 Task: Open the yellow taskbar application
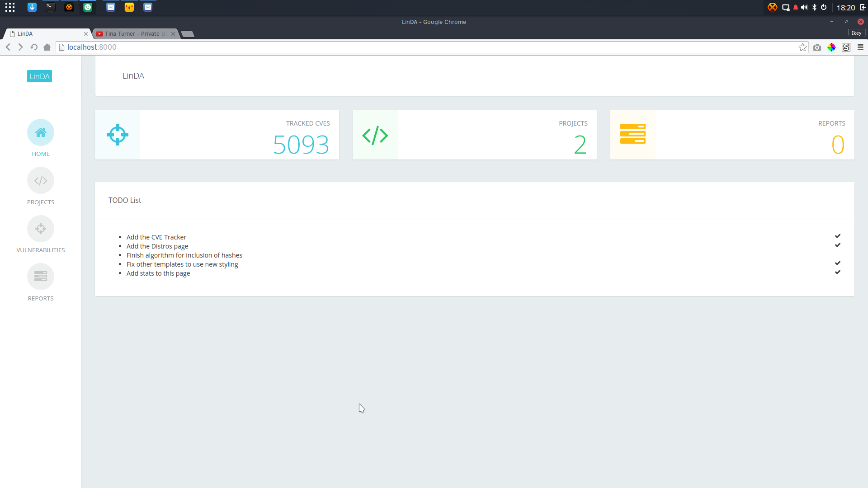pos(129,7)
